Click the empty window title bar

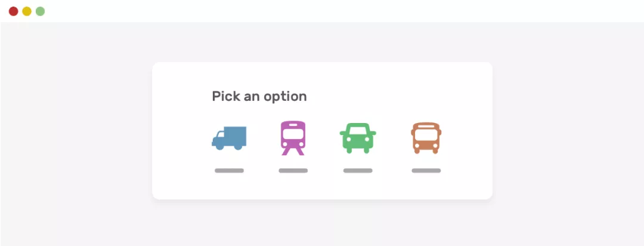click(322, 11)
